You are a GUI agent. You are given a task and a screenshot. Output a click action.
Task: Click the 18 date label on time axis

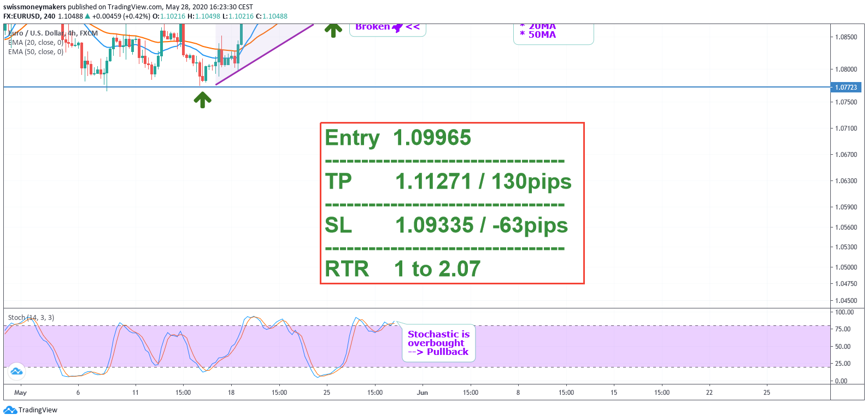coord(231,393)
